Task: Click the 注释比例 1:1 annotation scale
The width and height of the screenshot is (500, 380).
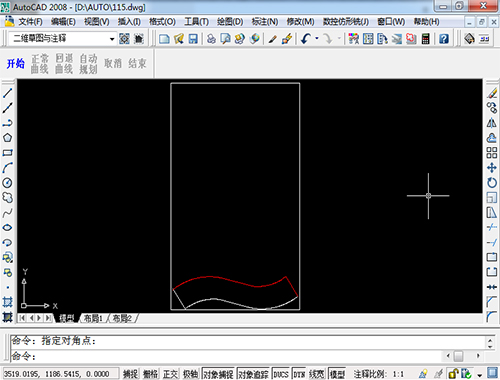Action: click(x=379, y=374)
